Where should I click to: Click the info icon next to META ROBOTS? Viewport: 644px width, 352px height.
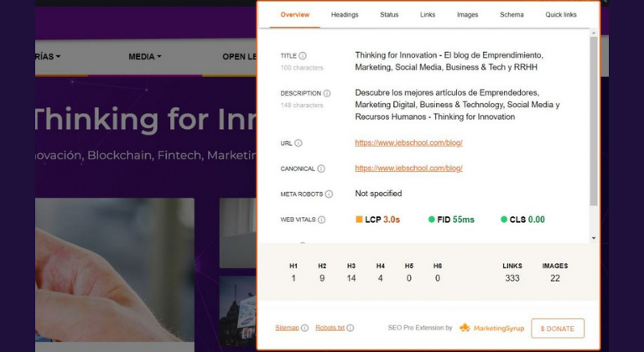coord(329,194)
